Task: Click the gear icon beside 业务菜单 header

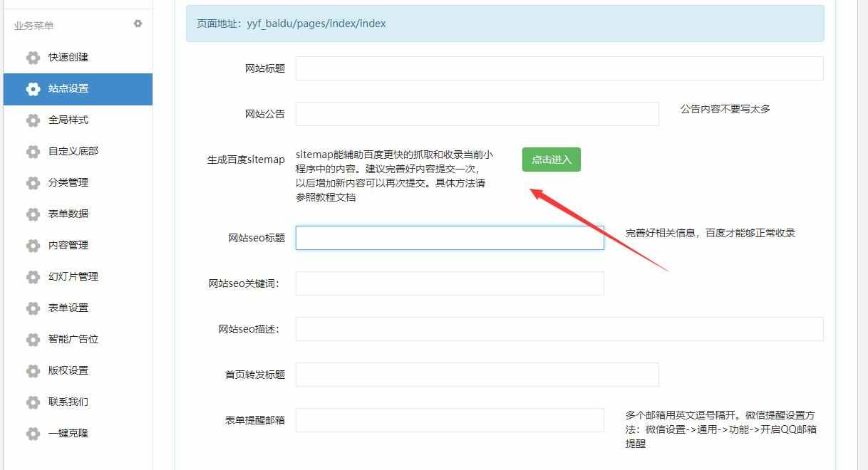Action: coord(138,23)
